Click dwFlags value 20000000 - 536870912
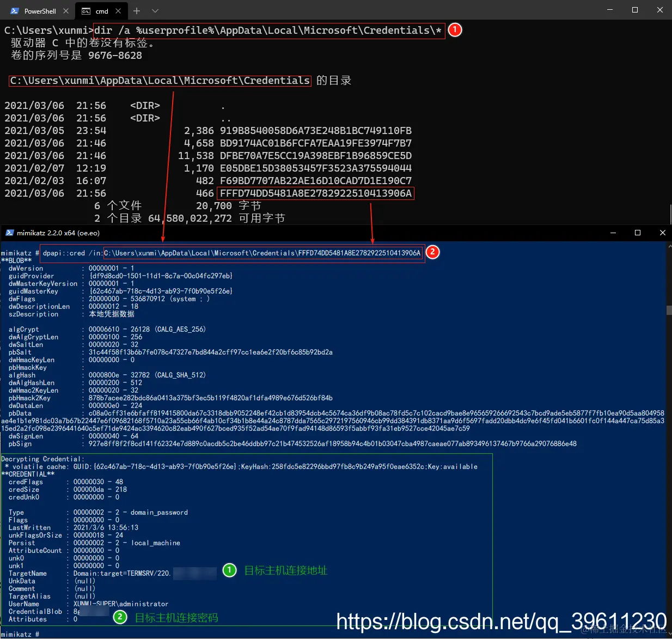This screenshot has width=672, height=639. [127, 299]
